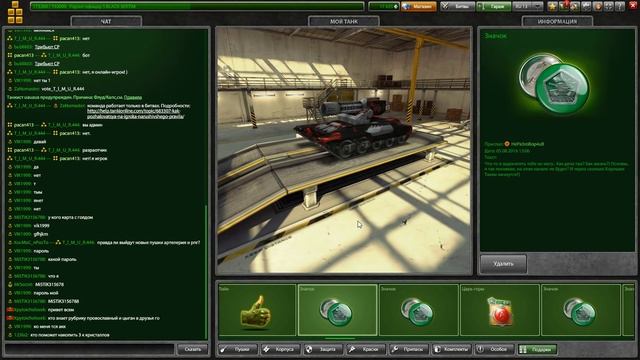Open the Краски paints category
Viewport: 640px width, 360px height.
pos(366,349)
